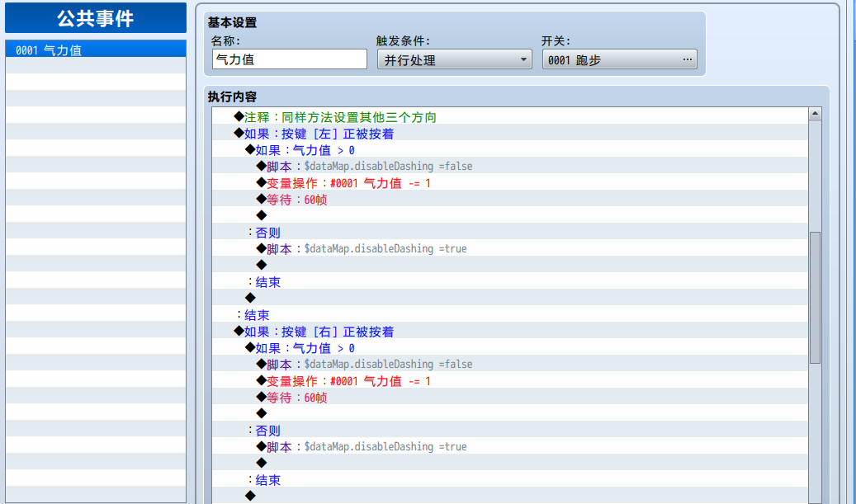Click the scrollbar up arrow in 执行内容
The width and height of the screenshot is (856, 504).
point(815,114)
